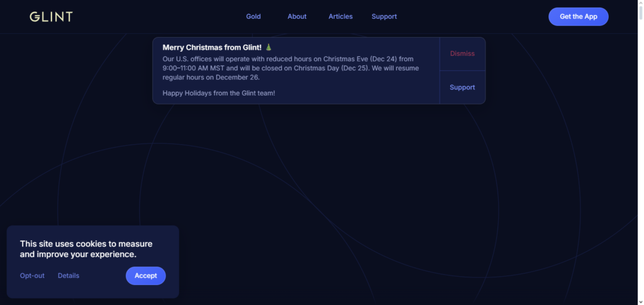Viewport: 644px width, 305px height.
Task: Click the 'Merry Christmas from Glint!' heading
Action: 211,47
